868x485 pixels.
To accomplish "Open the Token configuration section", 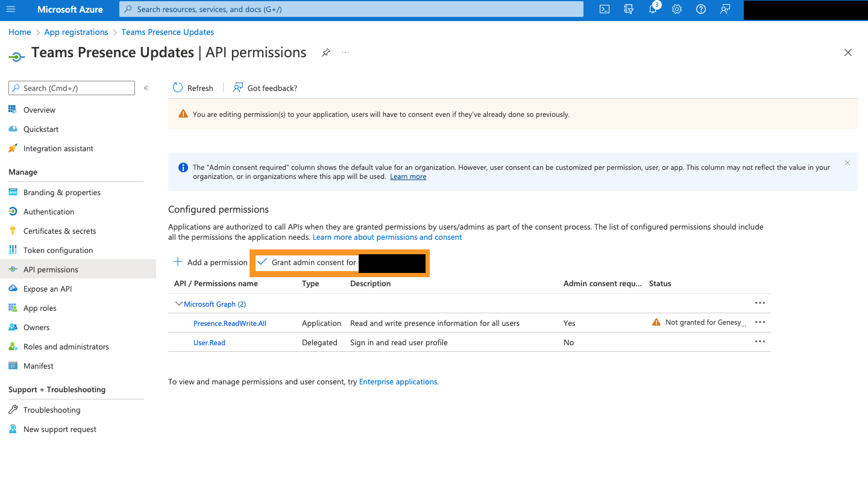I will point(57,250).
